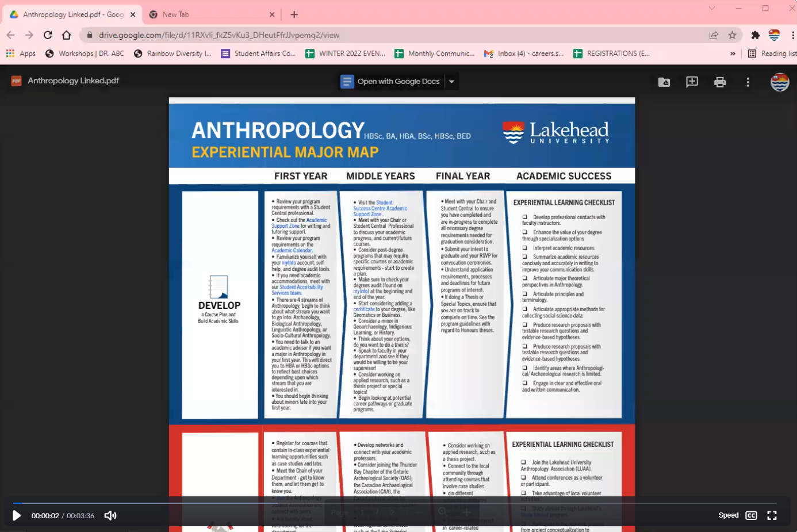Image resolution: width=797 pixels, height=532 pixels.
Task: Bookmark this page with the star icon
Action: point(732,35)
